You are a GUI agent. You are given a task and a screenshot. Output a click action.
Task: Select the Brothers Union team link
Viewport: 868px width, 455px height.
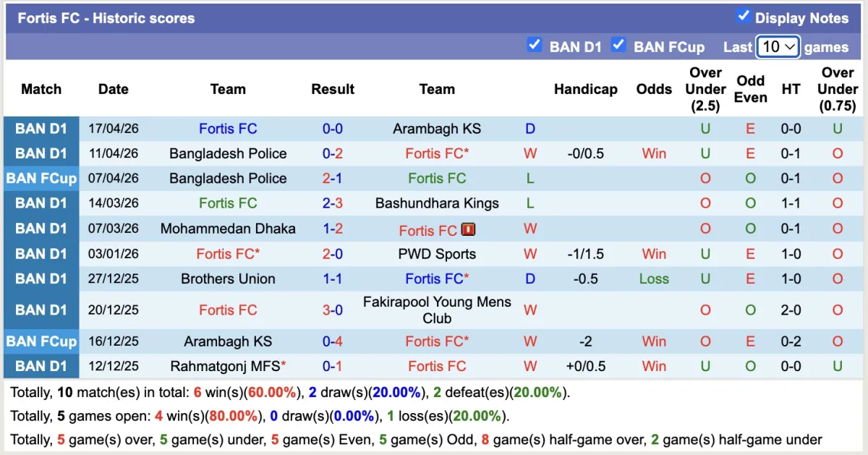coord(228,278)
